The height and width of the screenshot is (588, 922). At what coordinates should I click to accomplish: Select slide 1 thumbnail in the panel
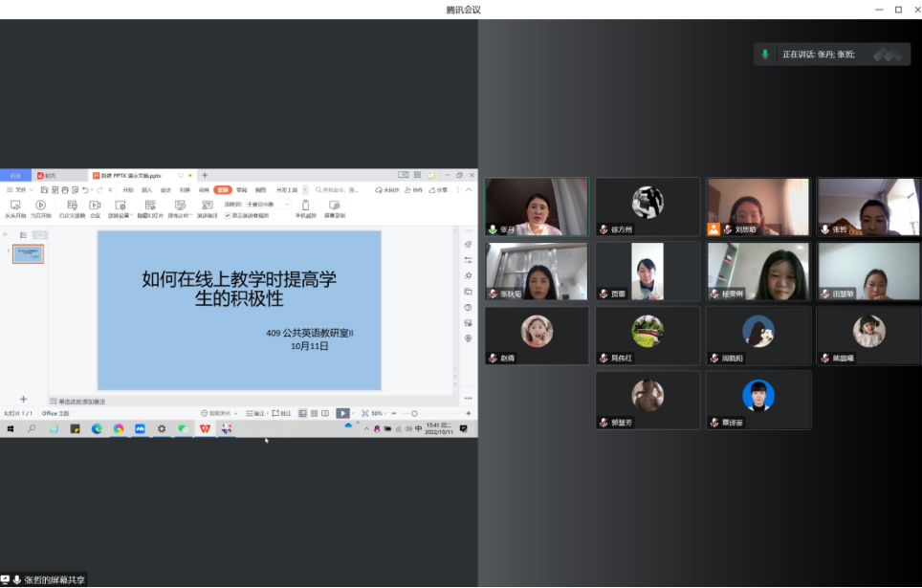[x=28, y=253]
